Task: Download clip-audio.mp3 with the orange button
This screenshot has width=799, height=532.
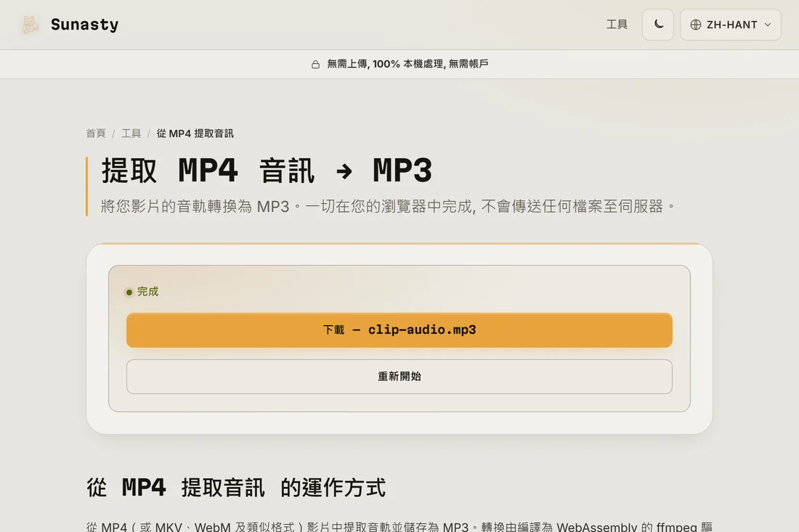Action: (x=399, y=330)
